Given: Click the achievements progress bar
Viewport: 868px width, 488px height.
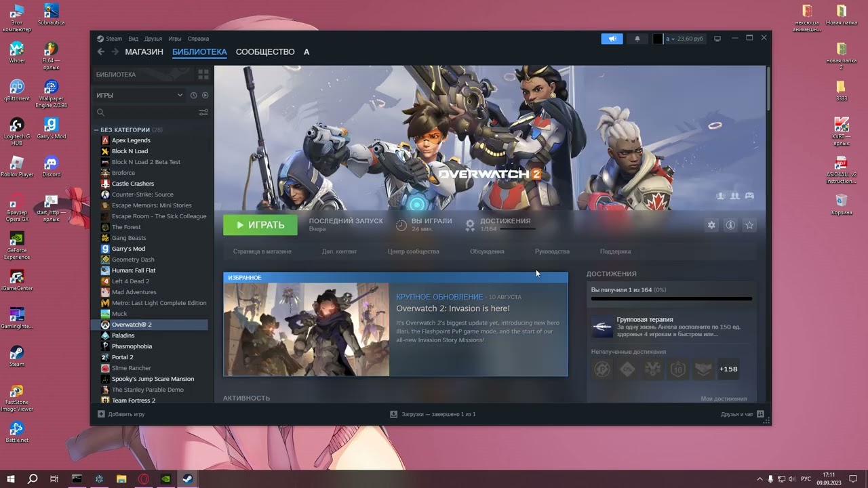Looking at the screenshot, I should [x=671, y=298].
